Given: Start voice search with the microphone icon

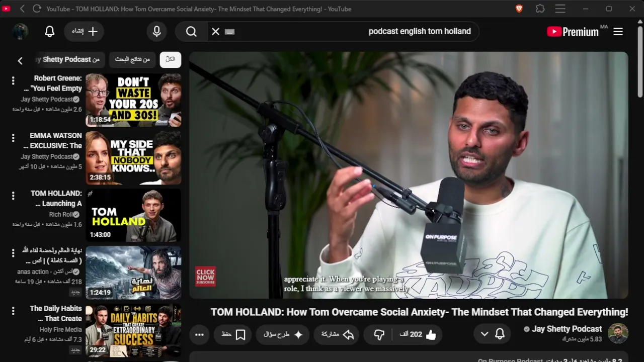Looking at the screenshot, I should 157,31.
